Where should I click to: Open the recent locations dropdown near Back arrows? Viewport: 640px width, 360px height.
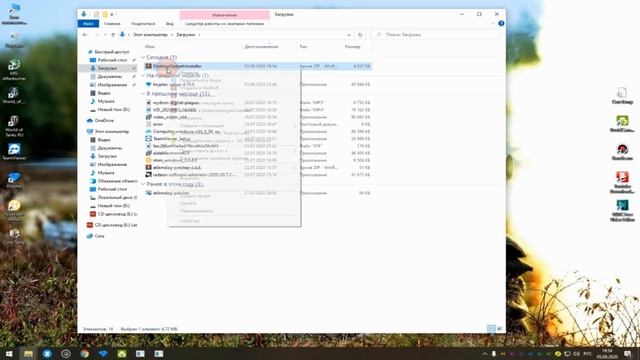tap(105, 35)
